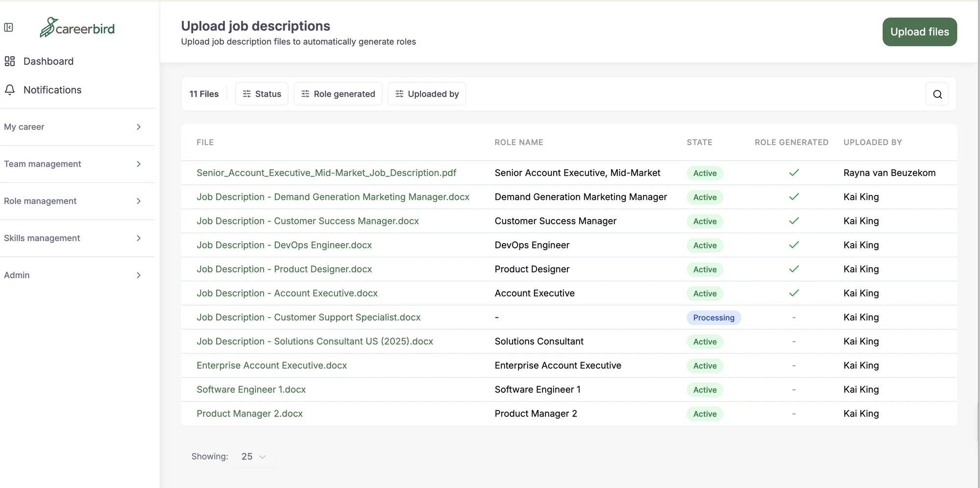The image size is (980, 488).
Task: Click the Dashboard grid icon
Action: 10,61
